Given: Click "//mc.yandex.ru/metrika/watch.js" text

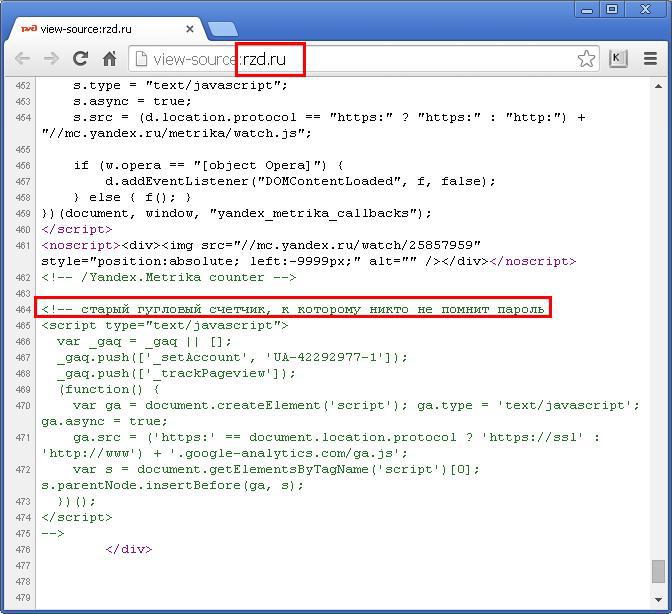Looking at the screenshot, I should pyautogui.click(x=176, y=133).
